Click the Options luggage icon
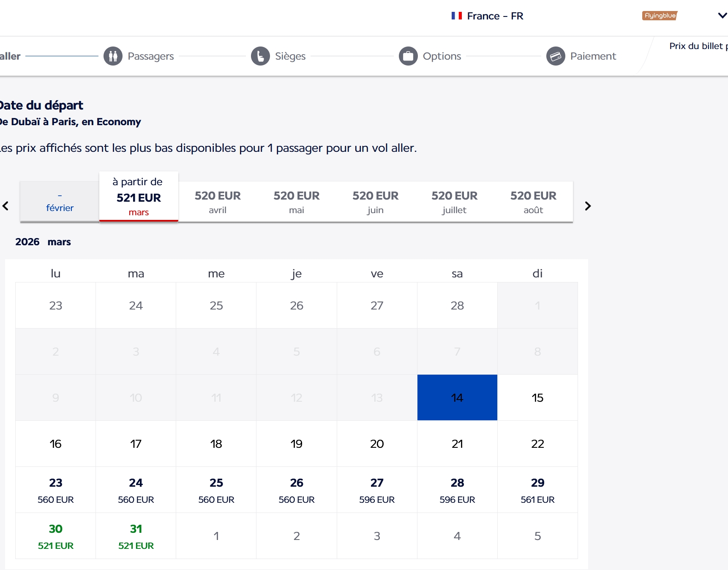Image resolution: width=728 pixels, height=570 pixels. tap(408, 56)
